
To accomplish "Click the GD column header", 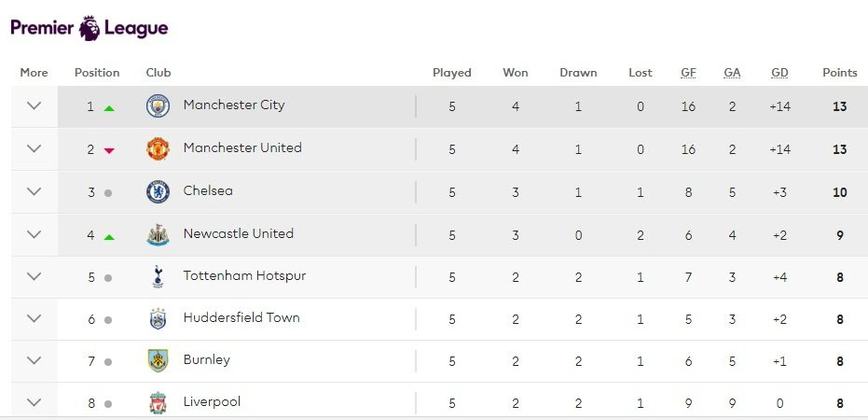I will pyautogui.click(x=779, y=73).
